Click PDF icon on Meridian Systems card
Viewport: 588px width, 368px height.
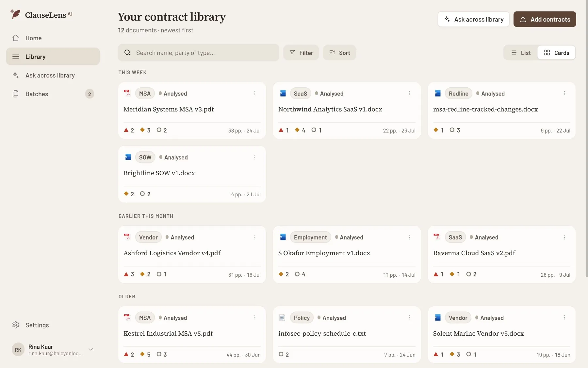pos(127,93)
